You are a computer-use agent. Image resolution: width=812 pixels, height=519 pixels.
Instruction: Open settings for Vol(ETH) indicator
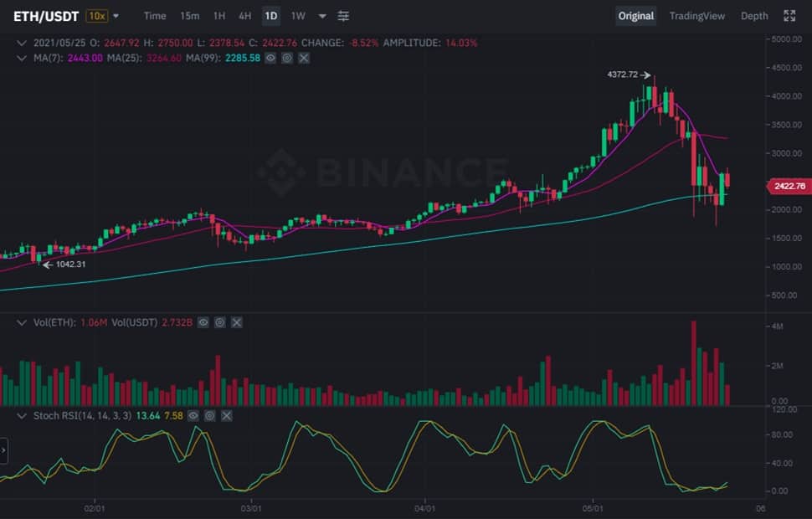pyautogui.click(x=220, y=322)
